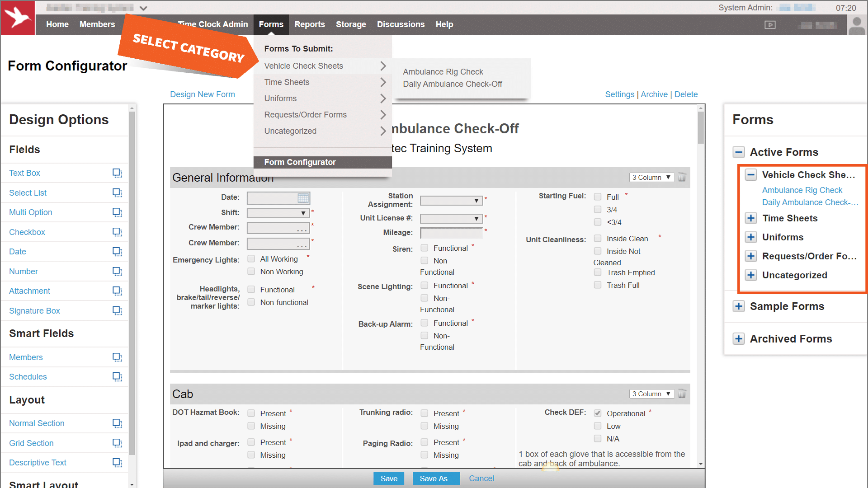Viewport: 868px width, 488px height.
Task: Collapse the Active Forms group
Action: [739, 152]
